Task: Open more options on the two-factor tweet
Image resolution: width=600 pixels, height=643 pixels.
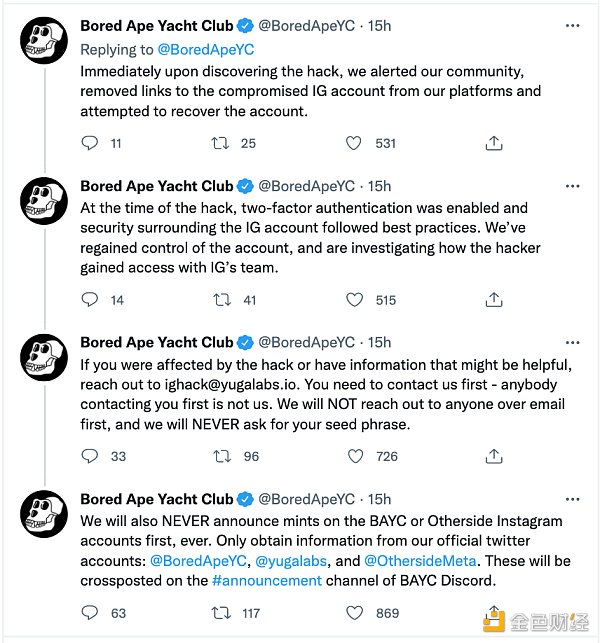Action: tap(571, 186)
